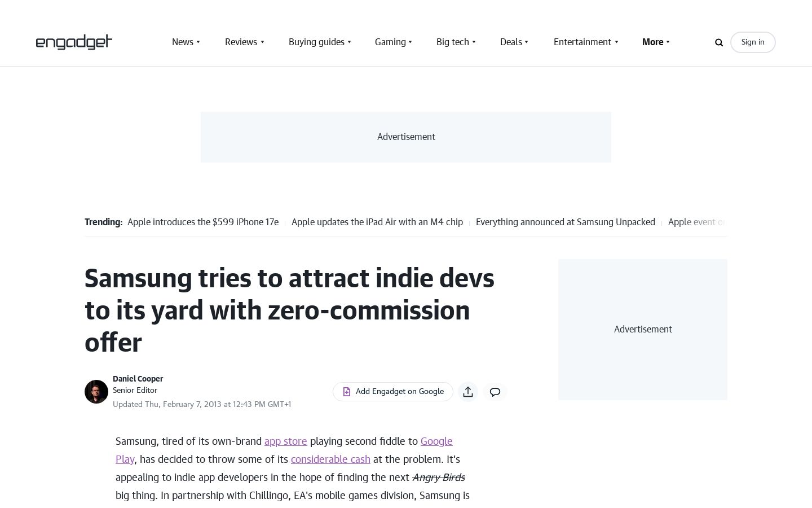The height and width of the screenshot is (508, 812).
Task: Open the comments speech bubble icon
Action: (495, 392)
